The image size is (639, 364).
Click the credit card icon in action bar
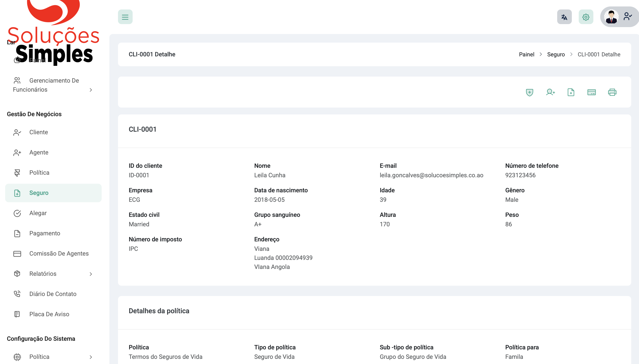(x=591, y=92)
